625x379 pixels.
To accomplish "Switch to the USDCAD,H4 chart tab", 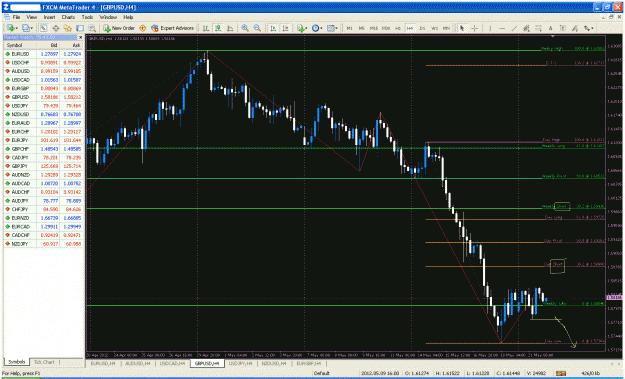I will click(x=172, y=363).
